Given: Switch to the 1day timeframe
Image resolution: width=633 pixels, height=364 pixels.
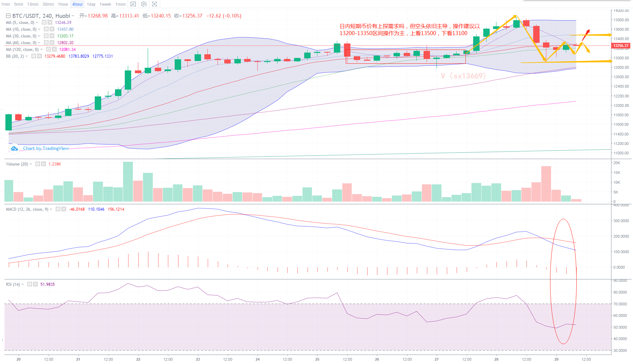Looking at the screenshot, I should tap(91, 4).
